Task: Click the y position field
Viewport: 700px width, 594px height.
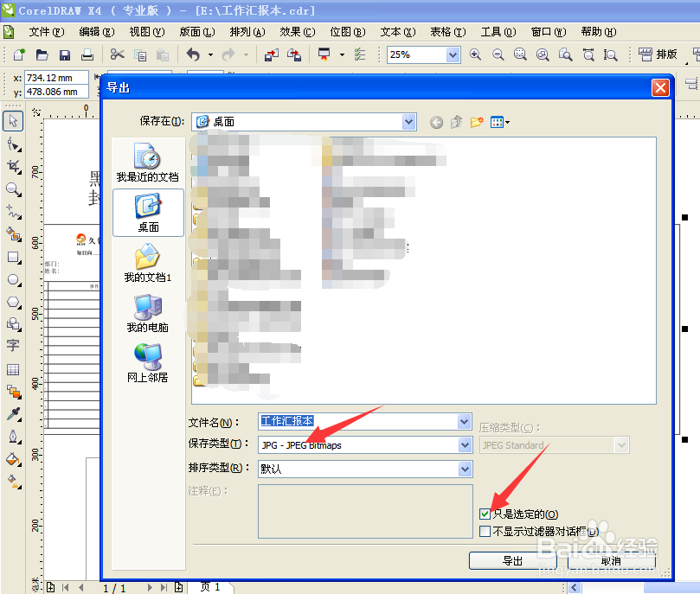Action: [55, 92]
